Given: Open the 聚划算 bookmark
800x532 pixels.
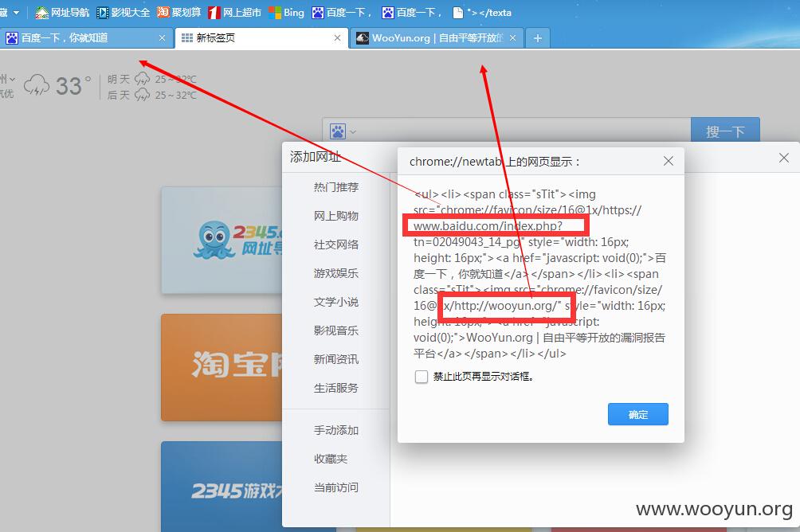Looking at the screenshot, I should (178, 12).
